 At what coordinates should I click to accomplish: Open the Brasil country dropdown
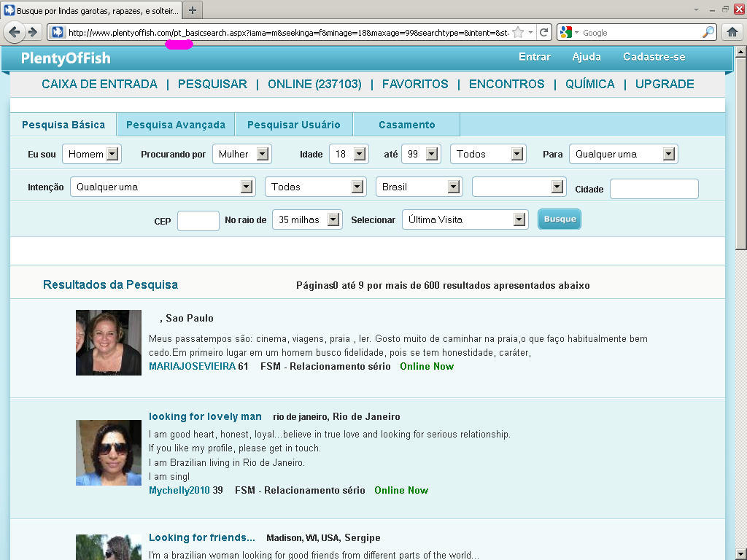pyautogui.click(x=419, y=187)
